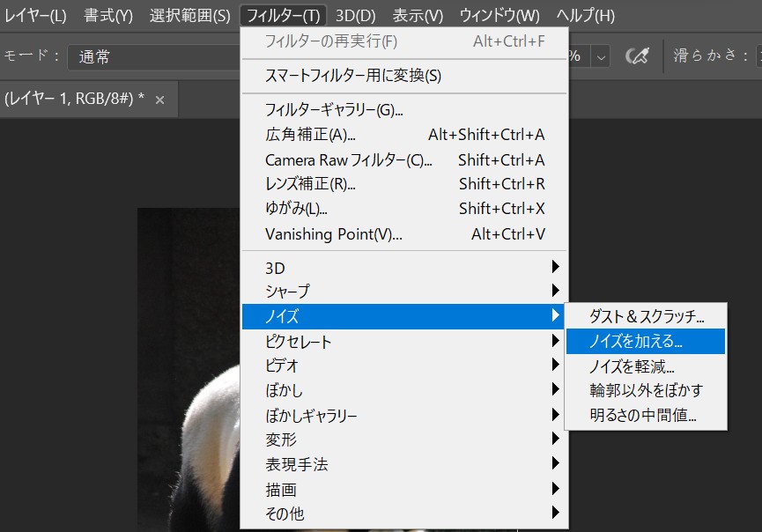762x532 pixels.
Task: Open the ウィンドウ menu in menu bar
Action: 499,15
